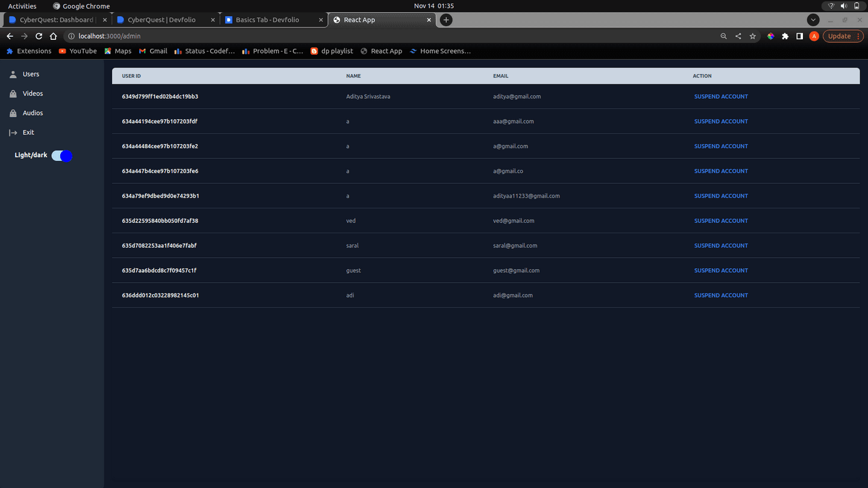Close the Basics Tab - Devfolio tab
868x488 pixels.
pos(321,20)
